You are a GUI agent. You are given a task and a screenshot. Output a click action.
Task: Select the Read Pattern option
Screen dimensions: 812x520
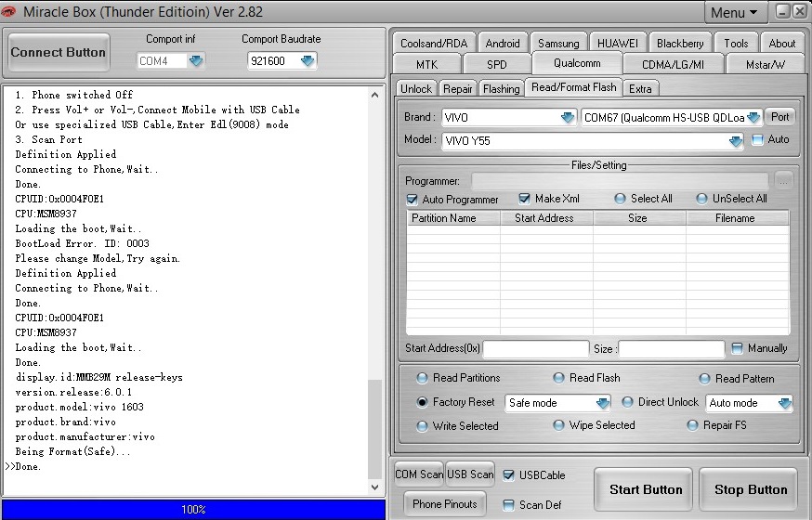point(704,379)
